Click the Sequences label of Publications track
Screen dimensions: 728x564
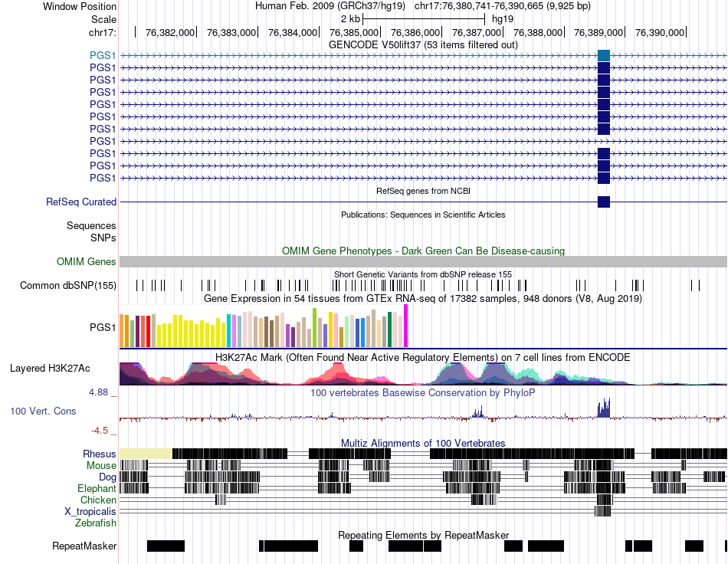pos(91,225)
